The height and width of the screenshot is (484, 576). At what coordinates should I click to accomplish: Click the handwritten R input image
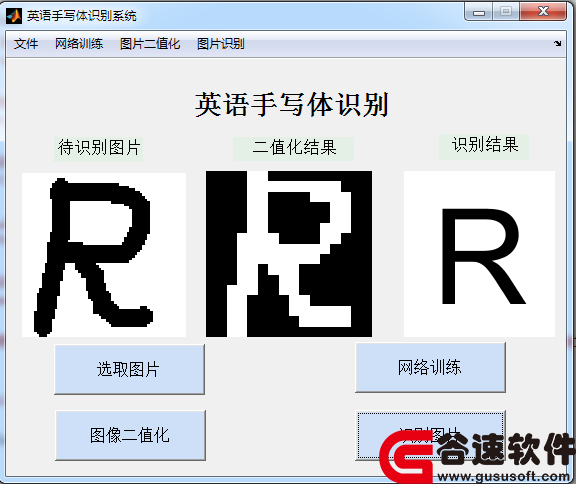tap(104, 254)
